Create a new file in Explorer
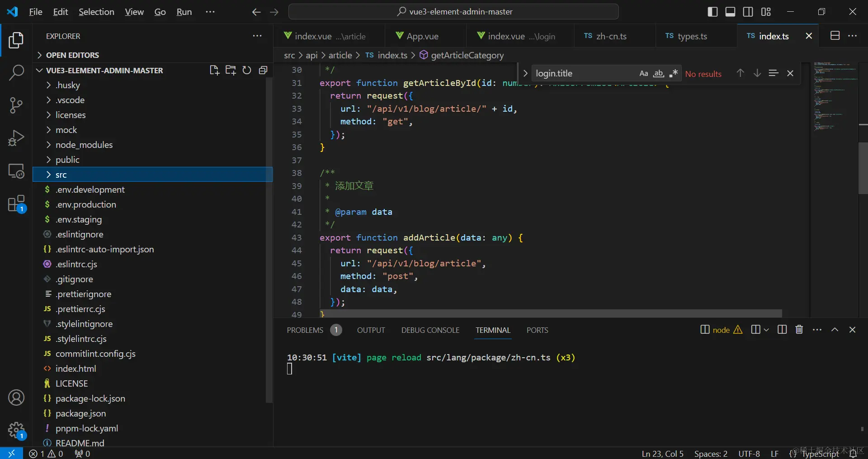The image size is (868, 459). tap(214, 70)
